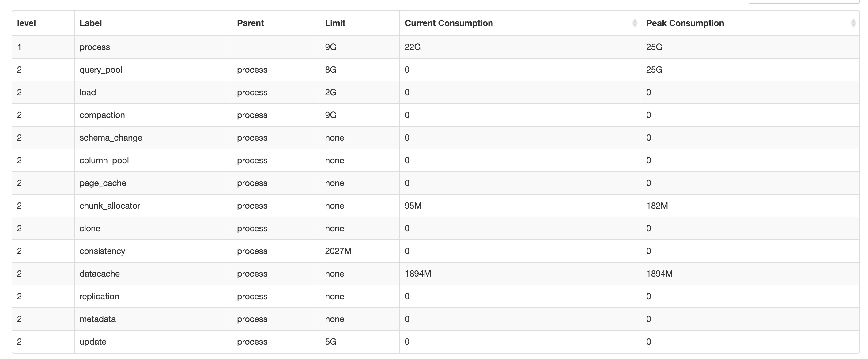This screenshot has height=359, width=868.
Task: Click the search input field above table
Action: point(804,1)
